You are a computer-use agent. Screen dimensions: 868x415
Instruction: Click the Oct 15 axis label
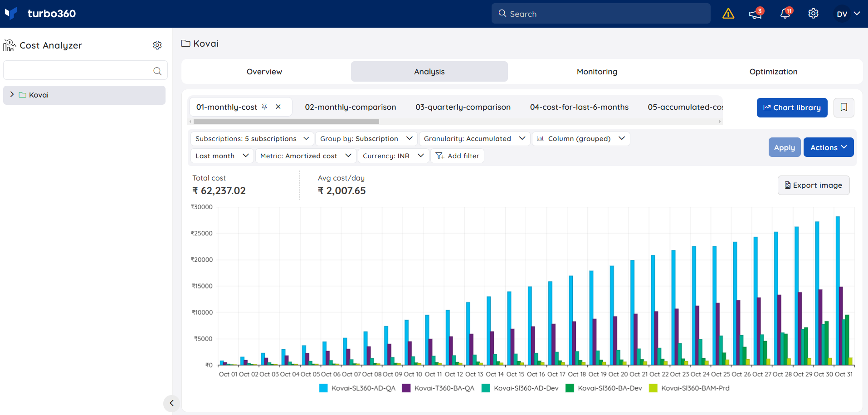click(515, 374)
